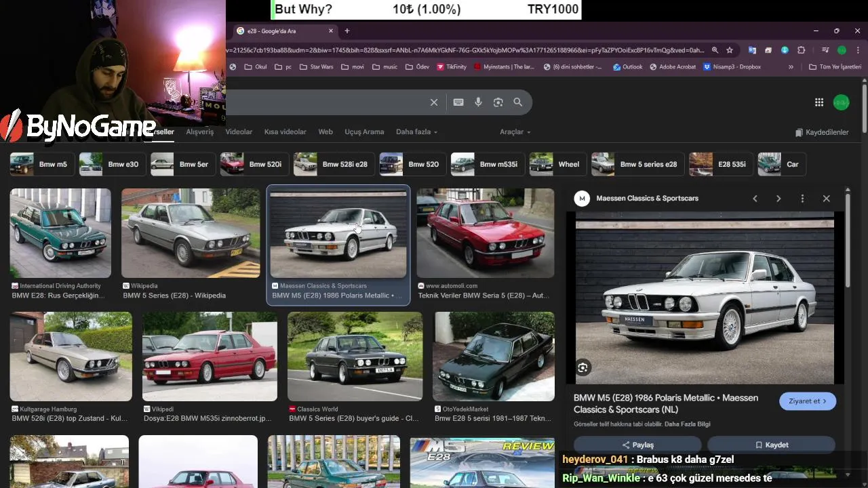868x488 pixels.
Task: Open the music bookmarks folder
Action: (384, 67)
